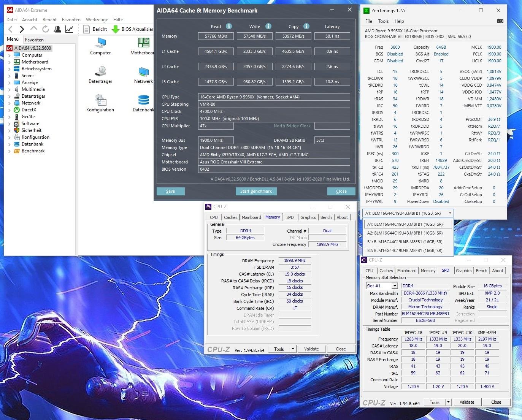
Task: Switch to the Mainboard tab in CPU-Z SPD window
Action: (407, 271)
